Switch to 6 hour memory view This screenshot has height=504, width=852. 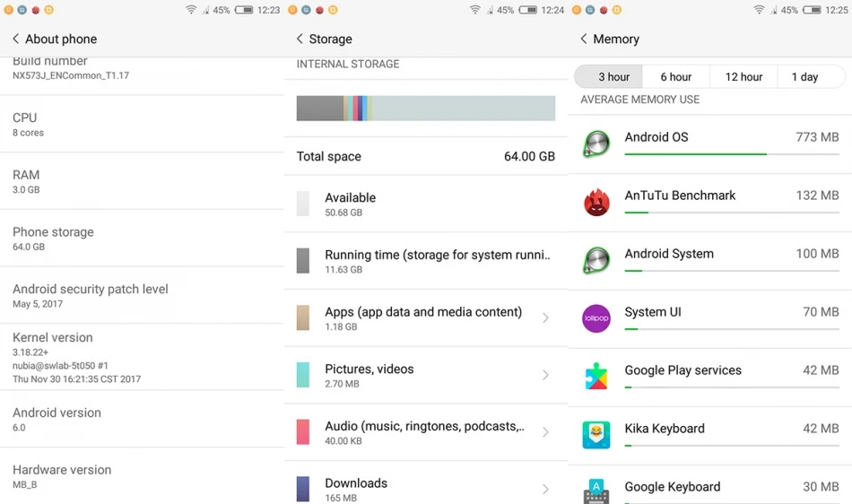(676, 76)
